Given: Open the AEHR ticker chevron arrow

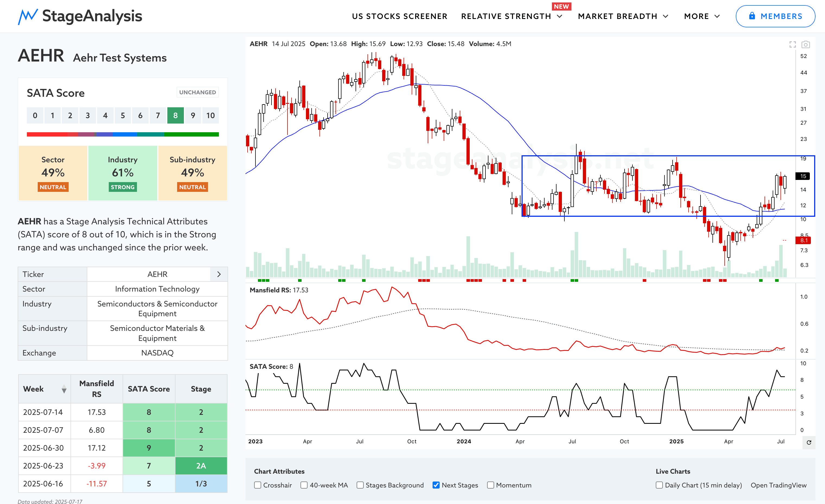Looking at the screenshot, I should pos(219,274).
